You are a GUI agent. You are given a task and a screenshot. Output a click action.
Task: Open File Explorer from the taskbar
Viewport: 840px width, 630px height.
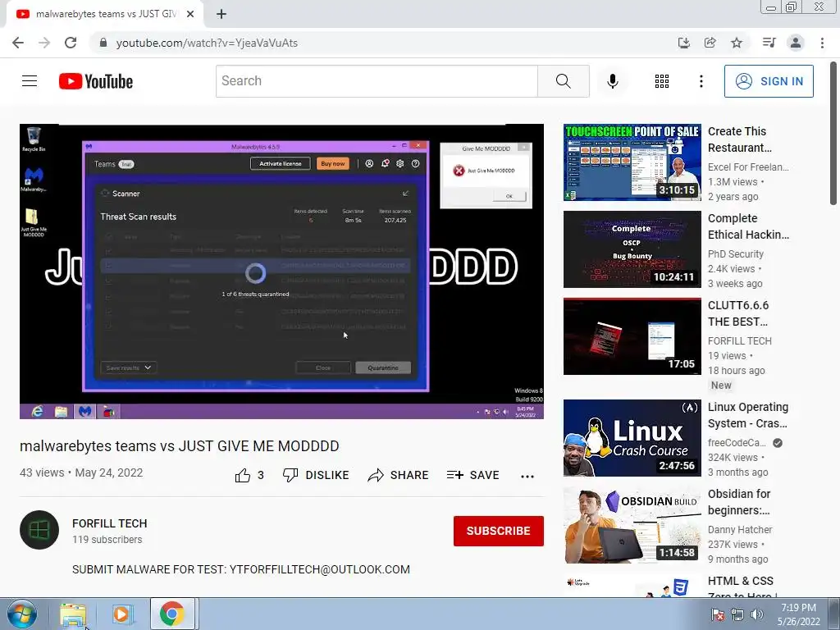(73, 614)
